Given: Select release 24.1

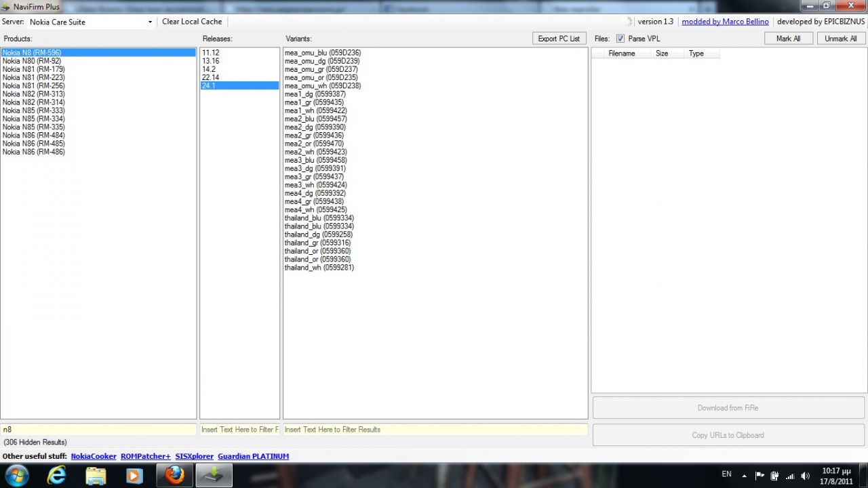Looking at the screenshot, I should pyautogui.click(x=239, y=85).
